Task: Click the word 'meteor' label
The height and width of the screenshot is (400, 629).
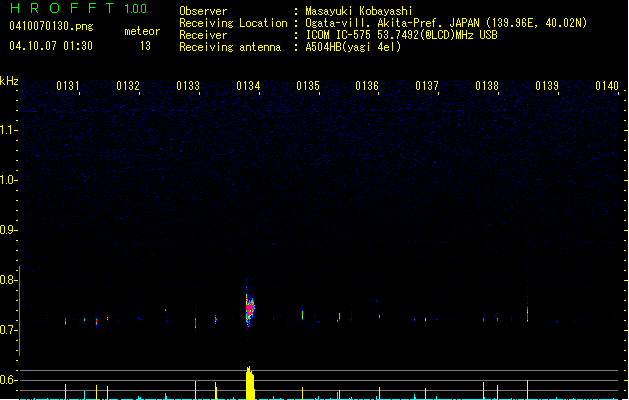Action: (142, 31)
